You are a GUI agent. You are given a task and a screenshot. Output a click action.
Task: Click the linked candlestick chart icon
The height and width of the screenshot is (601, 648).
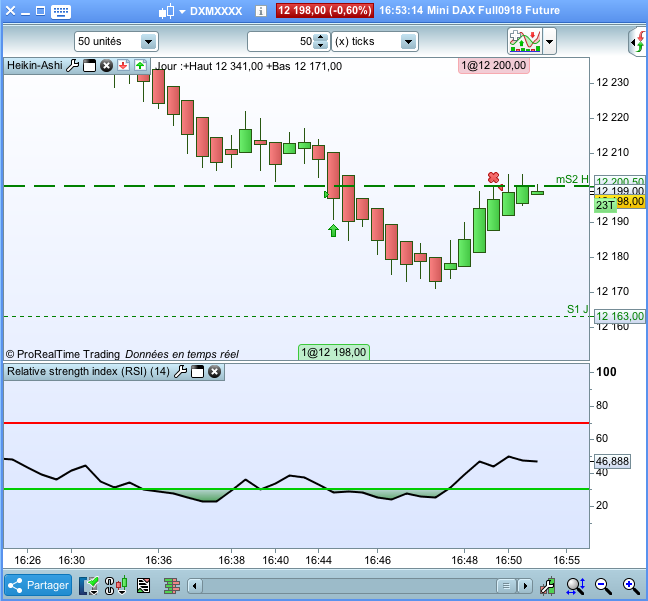[x=115, y=586]
